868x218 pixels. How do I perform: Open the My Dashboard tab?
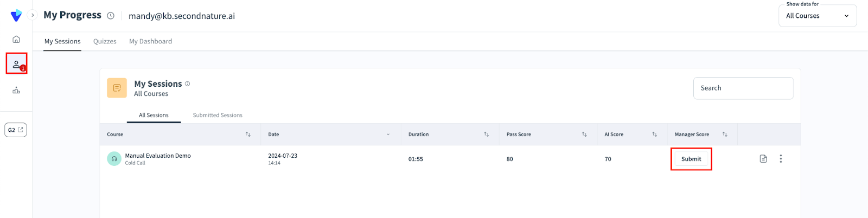point(150,41)
